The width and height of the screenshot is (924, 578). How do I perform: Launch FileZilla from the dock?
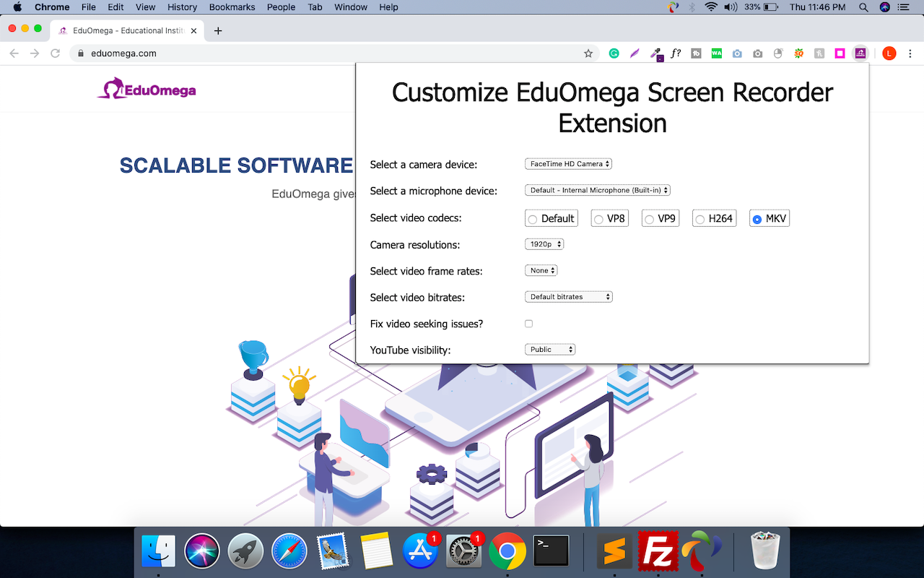[x=658, y=551]
